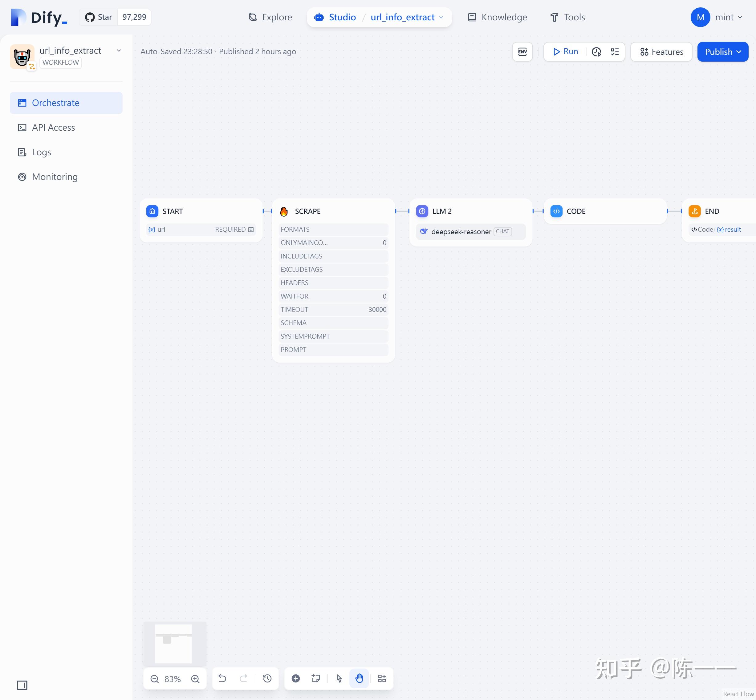756x700 pixels.
Task: Open the environment variables panel
Action: tap(522, 51)
